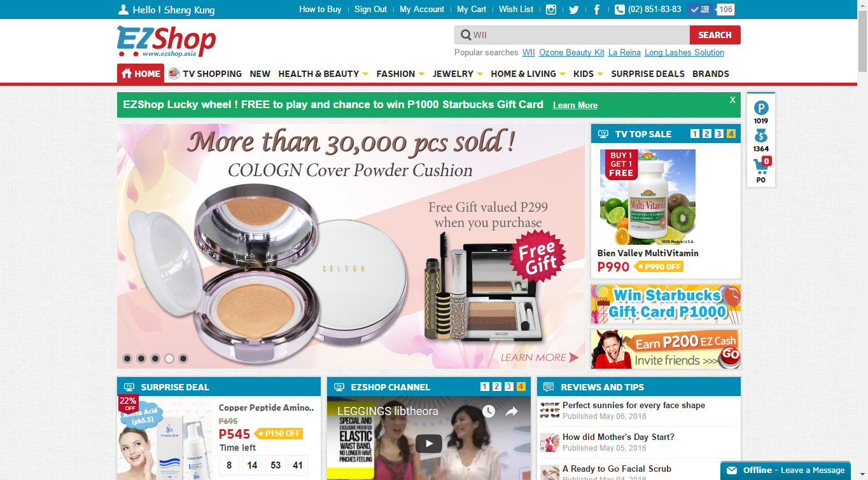
Task: Open the Facebook icon in header
Action: pos(597,10)
